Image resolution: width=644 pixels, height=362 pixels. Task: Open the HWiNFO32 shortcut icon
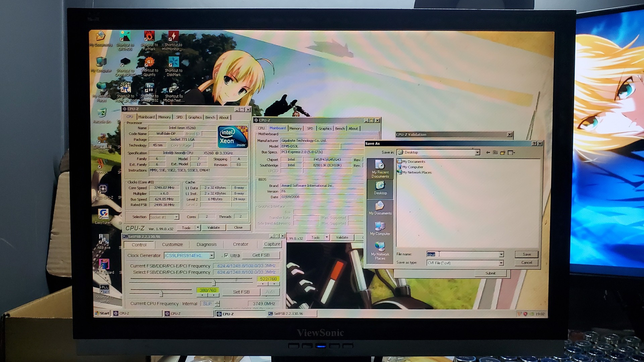[x=149, y=92]
